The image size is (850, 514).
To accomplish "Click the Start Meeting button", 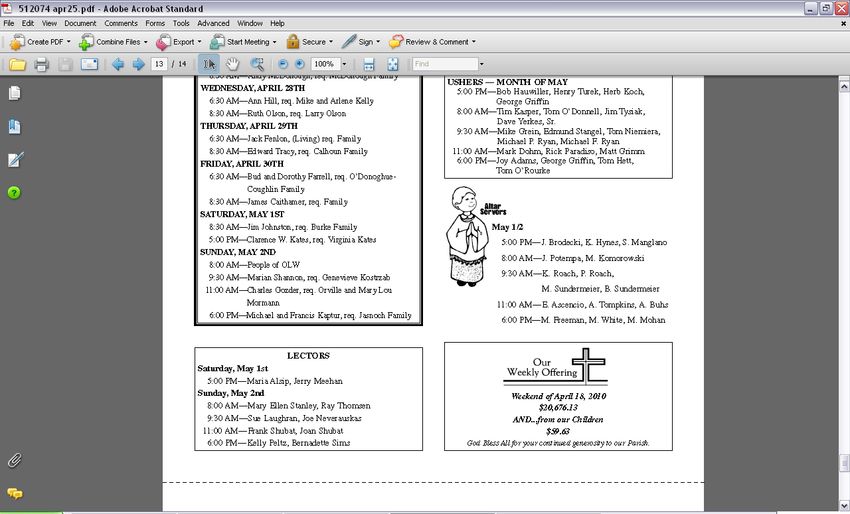I will pos(243,42).
